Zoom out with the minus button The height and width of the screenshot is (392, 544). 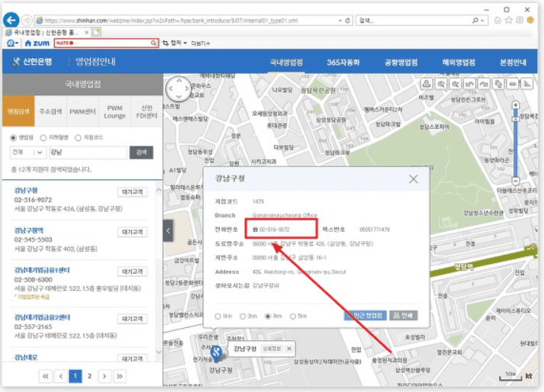pyautogui.click(x=516, y=181)
